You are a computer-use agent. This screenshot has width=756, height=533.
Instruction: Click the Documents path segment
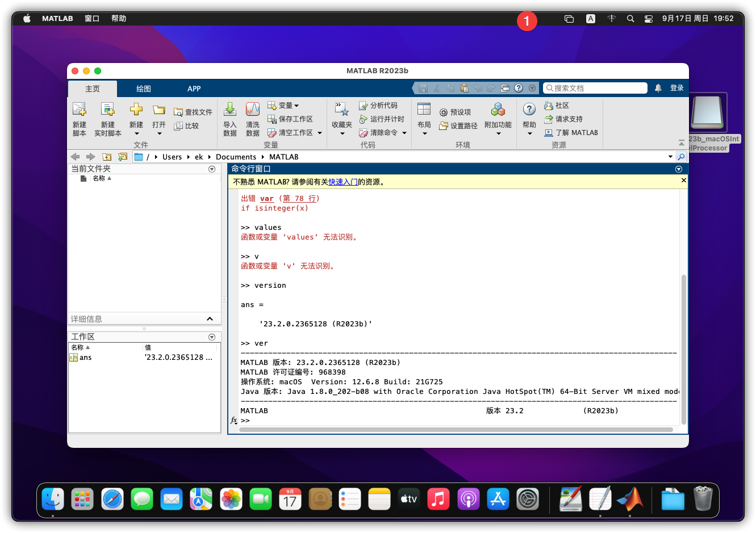click(x=236, y=157)
